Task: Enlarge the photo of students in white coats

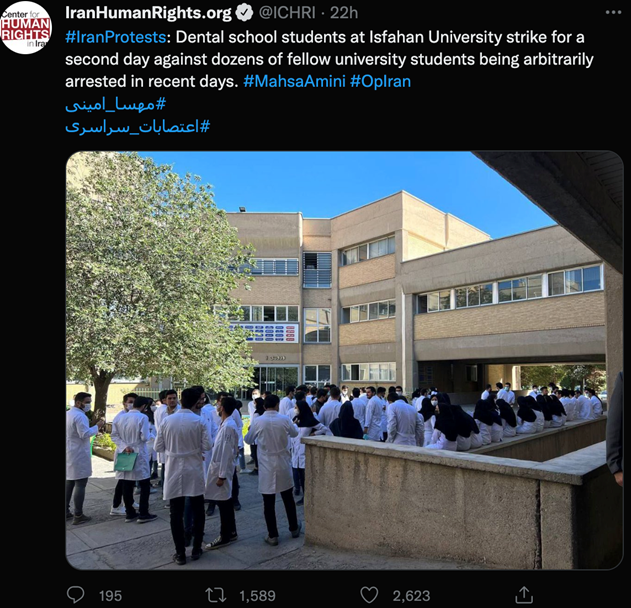Action: click(344, 360)
